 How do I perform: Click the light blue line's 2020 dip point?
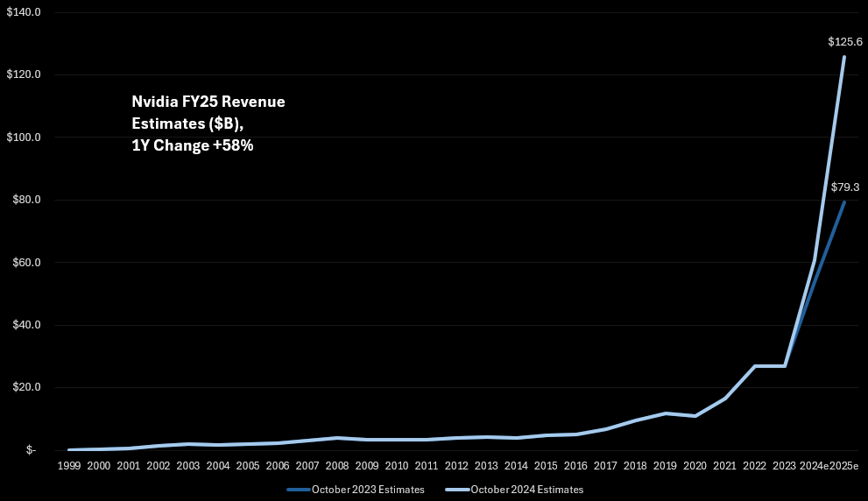(695, 416)
